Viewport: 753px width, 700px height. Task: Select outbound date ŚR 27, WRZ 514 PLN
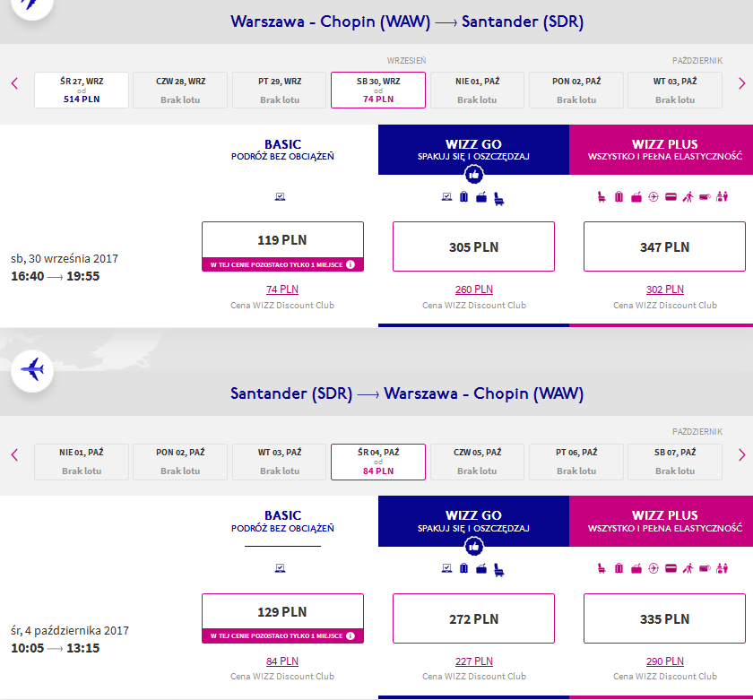tap(82, 90)
